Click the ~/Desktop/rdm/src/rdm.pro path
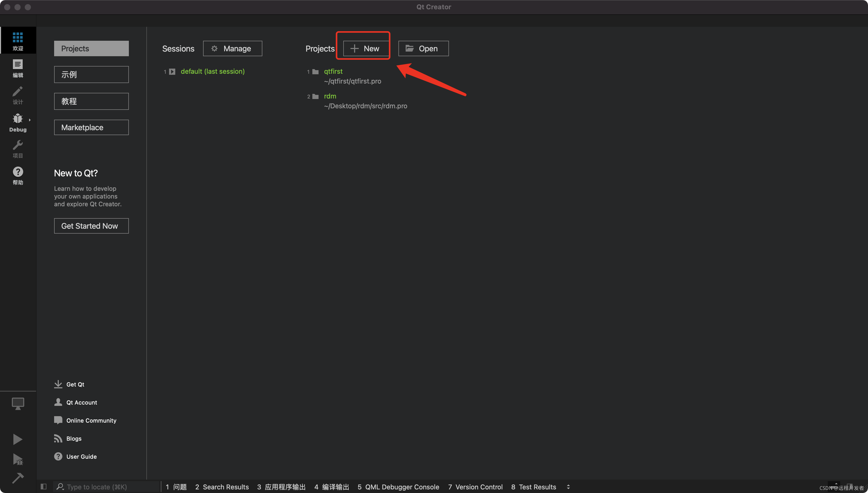The height and width of the screenshot is (493, 868). (365, 106)
